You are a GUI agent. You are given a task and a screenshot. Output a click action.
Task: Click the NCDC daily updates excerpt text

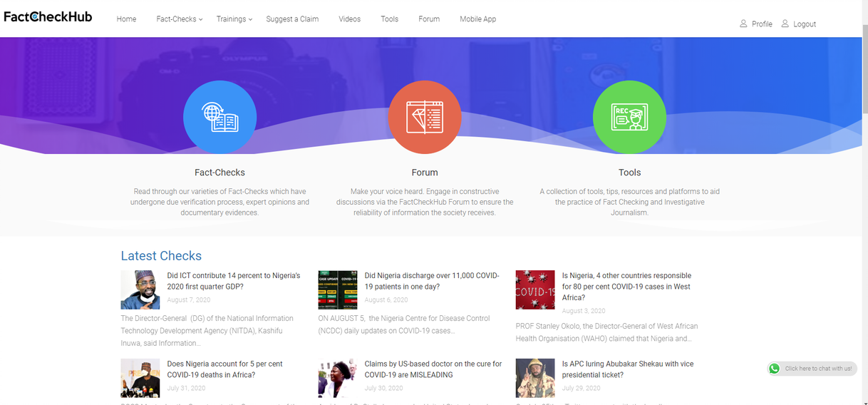click(404, 324)
